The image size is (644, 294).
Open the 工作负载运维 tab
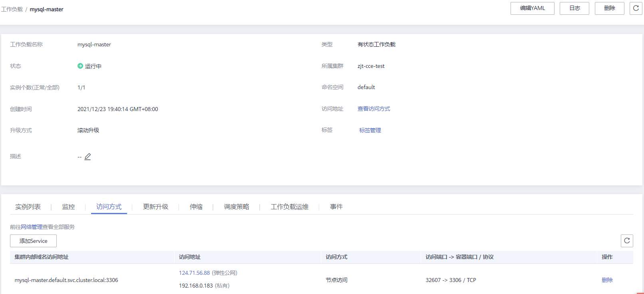click(x=289, y=207)
